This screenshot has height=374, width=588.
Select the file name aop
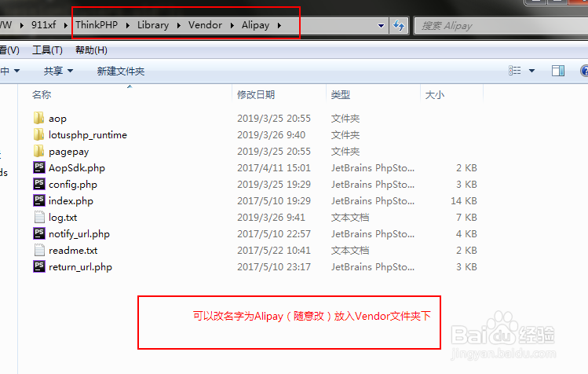(57, 119)
